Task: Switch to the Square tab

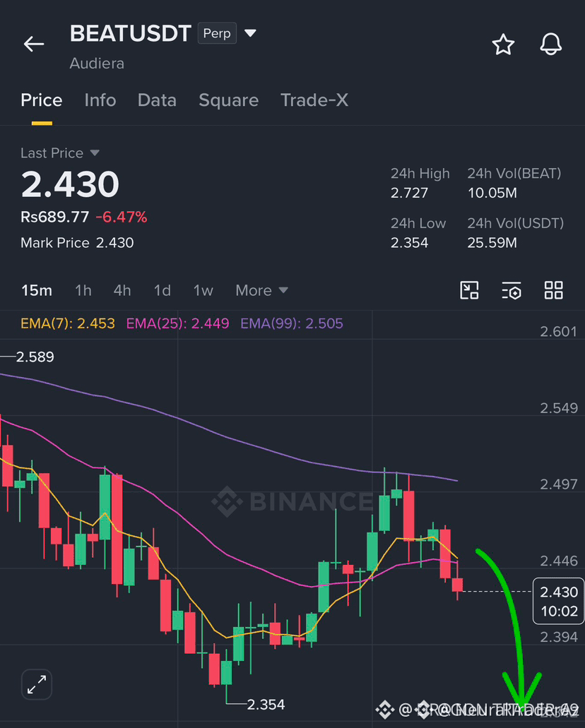Action: pyautogui.click(x=229, y=100)
